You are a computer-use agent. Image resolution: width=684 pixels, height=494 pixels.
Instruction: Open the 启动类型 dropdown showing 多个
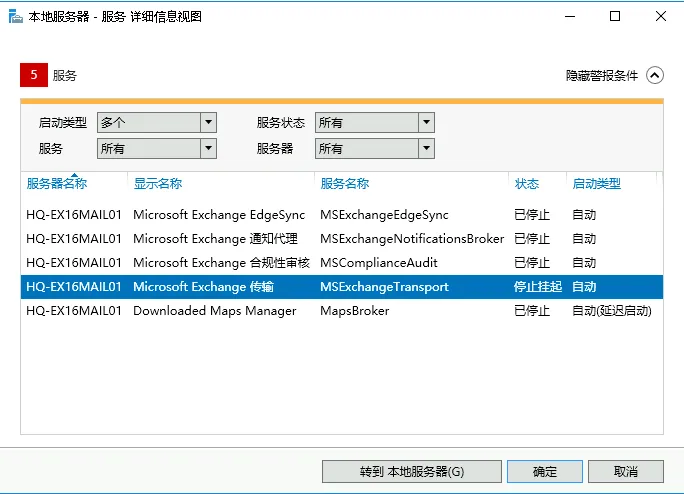[x=157, y=123]
